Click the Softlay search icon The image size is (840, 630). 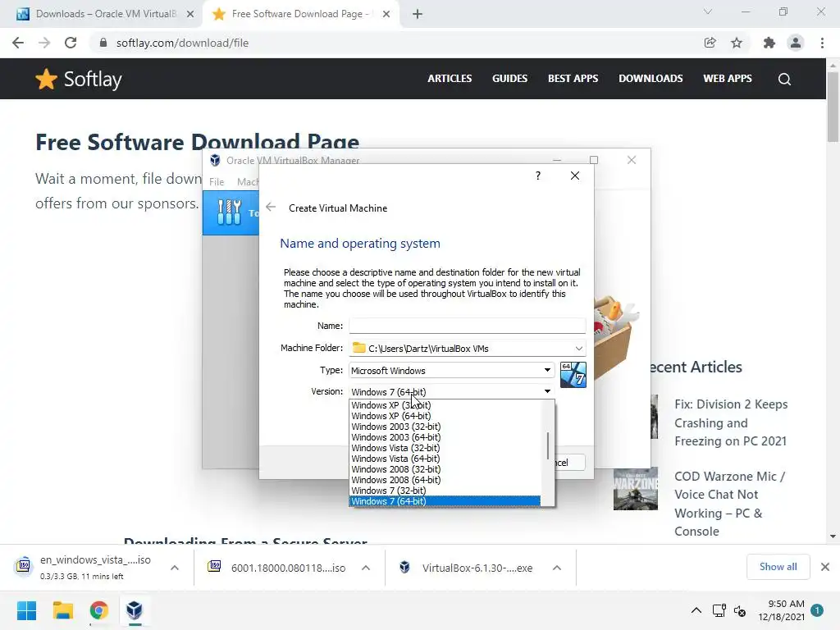pyautogui.click(x=784, y=80)
